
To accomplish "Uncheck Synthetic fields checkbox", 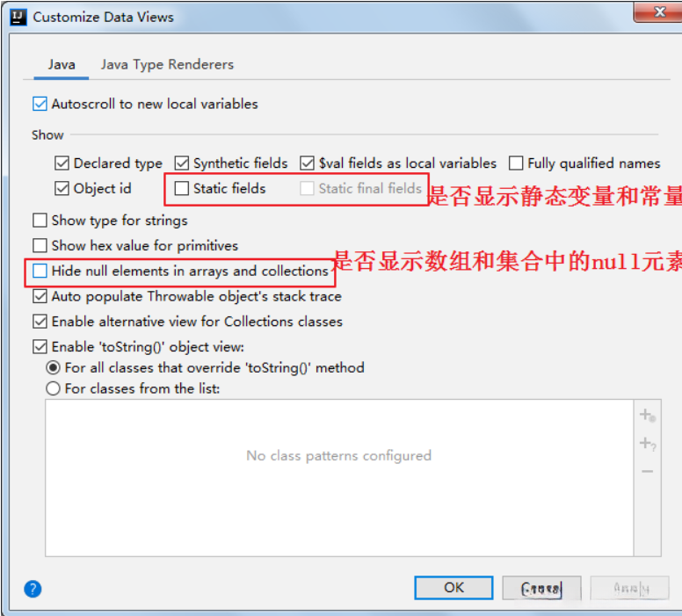I will click(x=181, y=163).
